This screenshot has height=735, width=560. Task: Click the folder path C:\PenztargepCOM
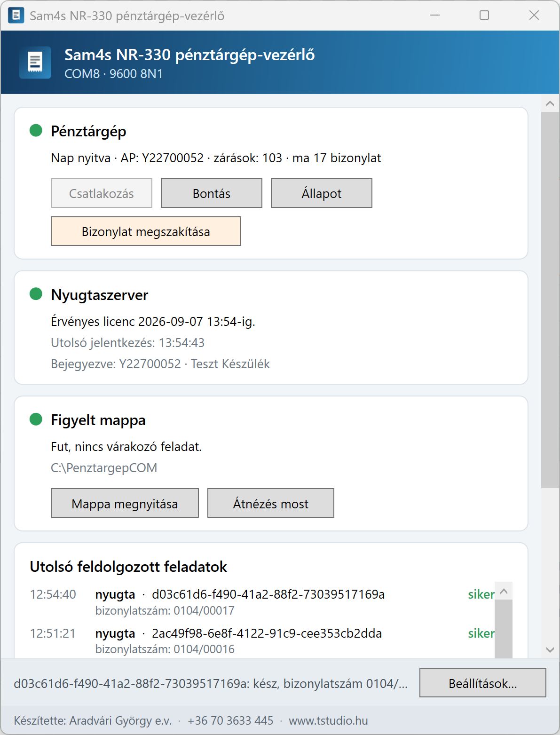[x=104, y=468]
